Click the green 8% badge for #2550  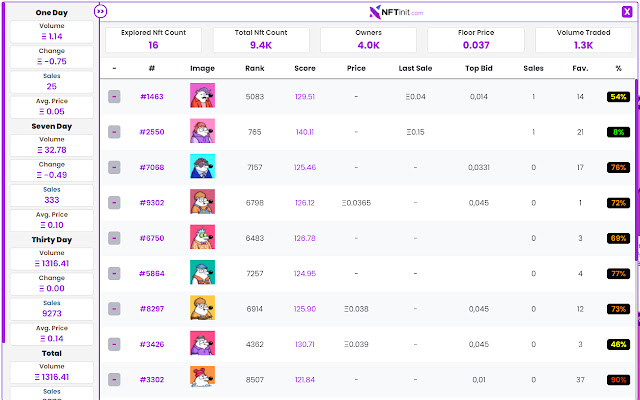618,132
